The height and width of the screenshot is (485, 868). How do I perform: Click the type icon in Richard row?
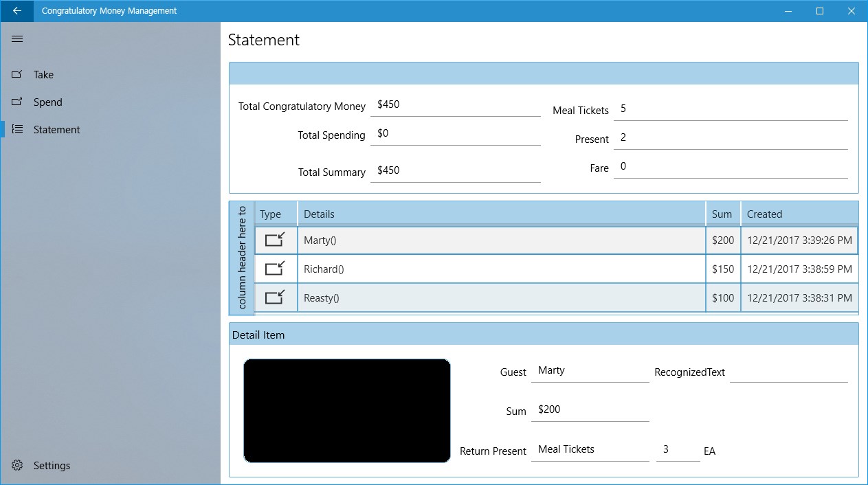pyautogui.click(x=275, y=269)
